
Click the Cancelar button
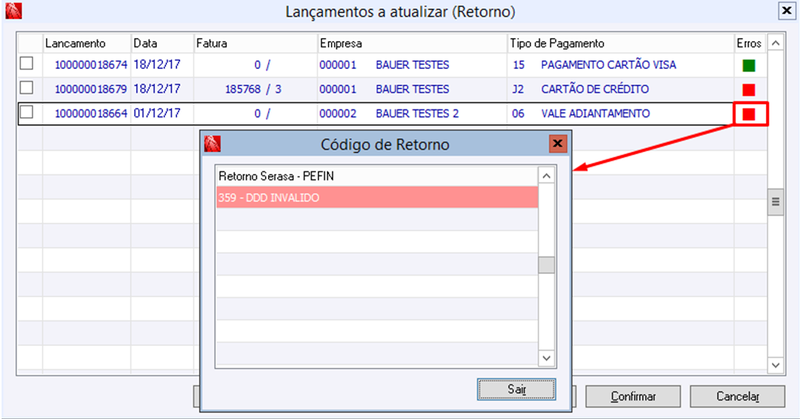tap(737, 397)
